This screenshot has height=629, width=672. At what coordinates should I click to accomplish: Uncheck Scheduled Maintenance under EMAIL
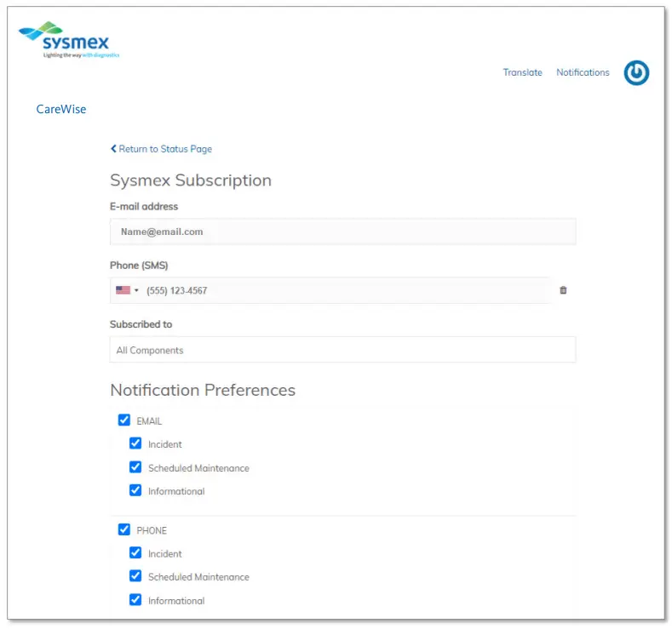[x=135, y=466]
